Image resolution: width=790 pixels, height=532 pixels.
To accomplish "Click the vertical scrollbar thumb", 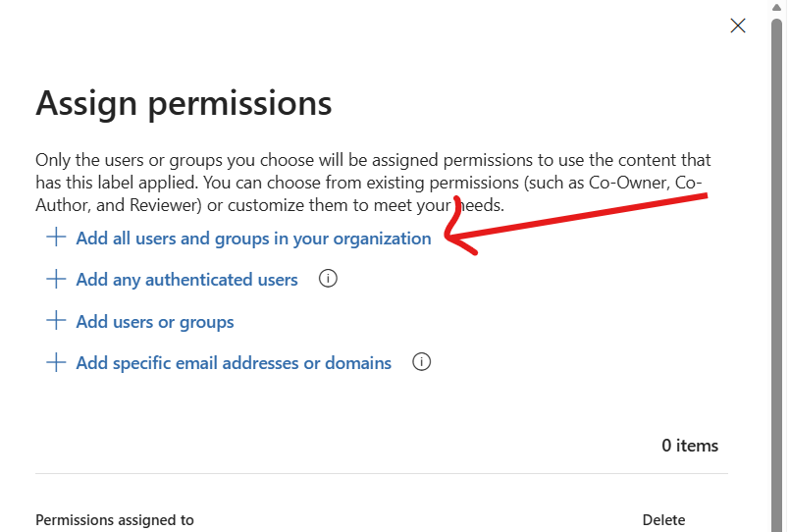I will (776, 272).
